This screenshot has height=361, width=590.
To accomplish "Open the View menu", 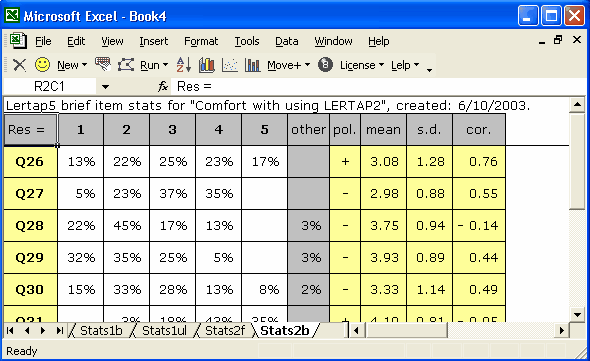I will 112,41.
